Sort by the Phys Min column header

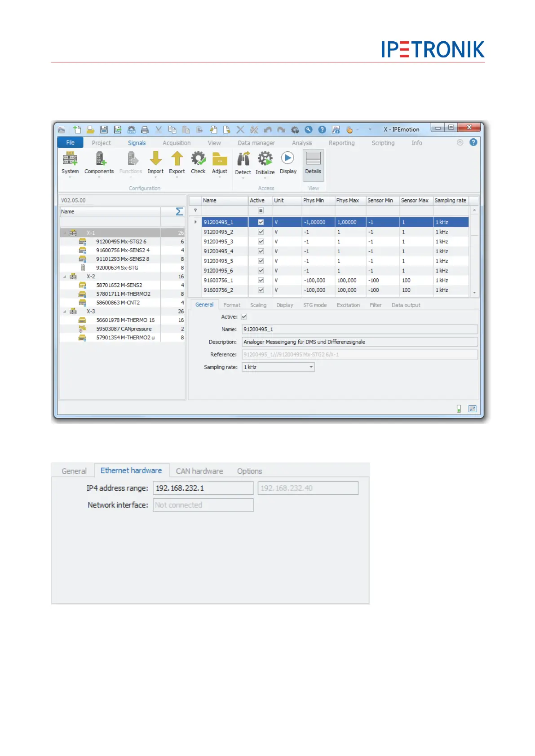pyautogui.click(x=318, y=200)
